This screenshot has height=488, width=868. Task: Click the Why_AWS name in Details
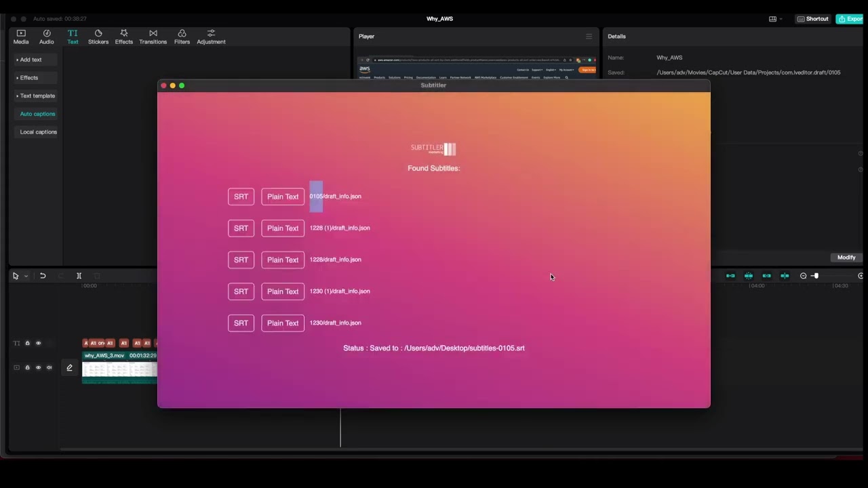click(669, 58)
